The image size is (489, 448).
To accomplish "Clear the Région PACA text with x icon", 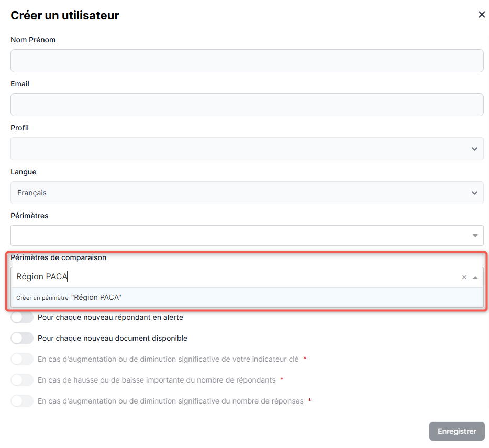I will [x=464, y=277].
